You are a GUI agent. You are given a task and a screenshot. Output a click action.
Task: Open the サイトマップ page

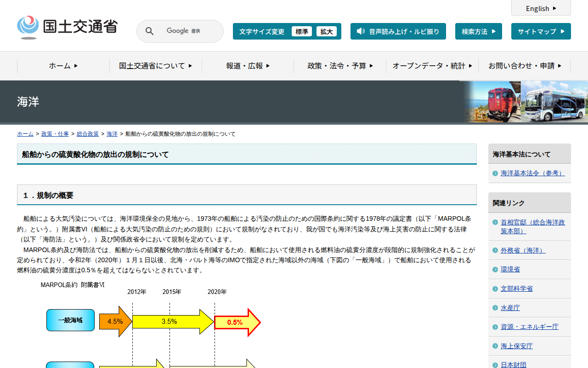coord(541,31)
